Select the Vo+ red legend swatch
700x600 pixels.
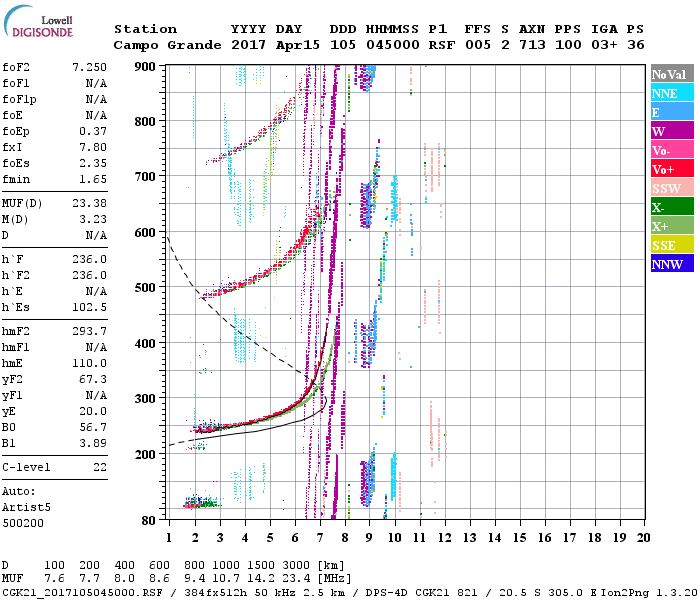tap(667, 170)
